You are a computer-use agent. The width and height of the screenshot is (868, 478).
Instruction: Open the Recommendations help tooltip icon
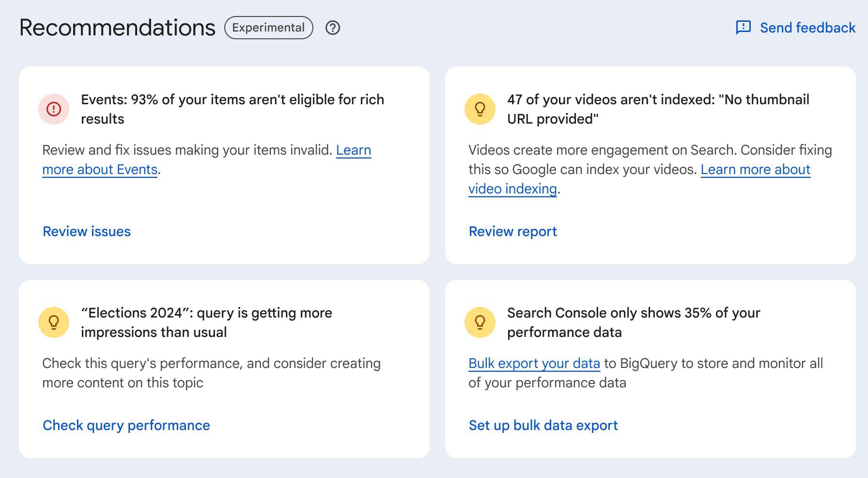click(333, 28)
